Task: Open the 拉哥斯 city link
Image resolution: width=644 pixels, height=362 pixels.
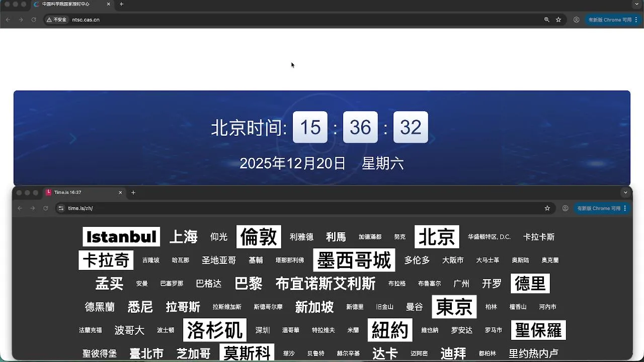Action: [x=183, y=307]
